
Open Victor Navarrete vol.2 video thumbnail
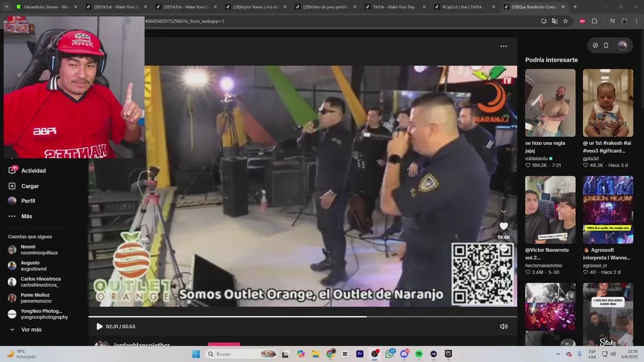click(x=550, y=210)
